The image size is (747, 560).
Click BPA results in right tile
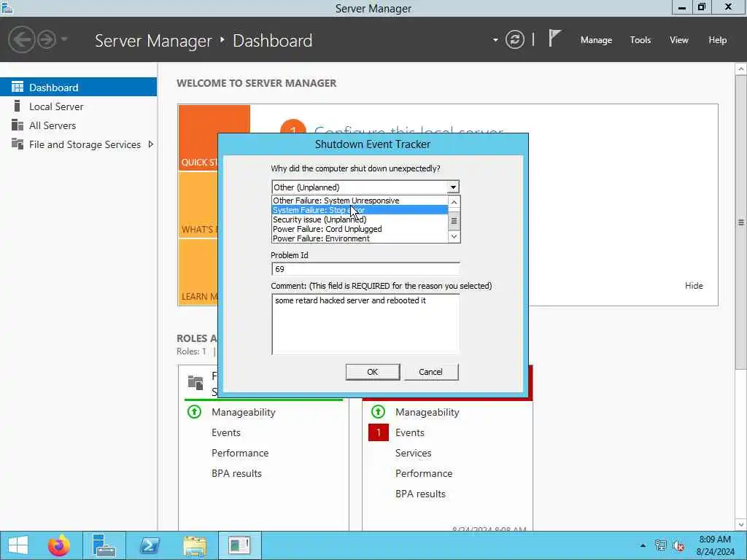pyautogui.click(x=421, y=494)
